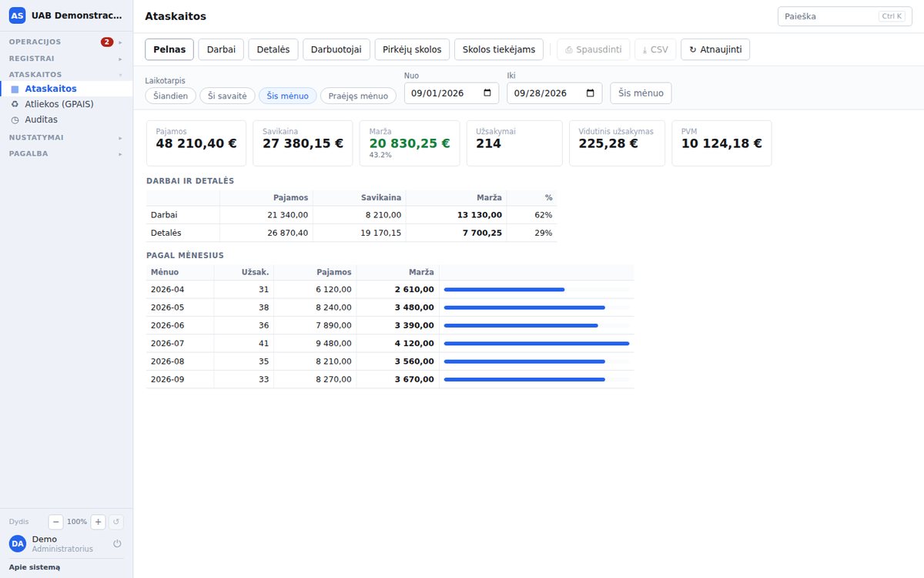Viewport: 924px width, 578px height.
Task: Expand the Pagalba sidebar section
Action: [x=66, y=153]
